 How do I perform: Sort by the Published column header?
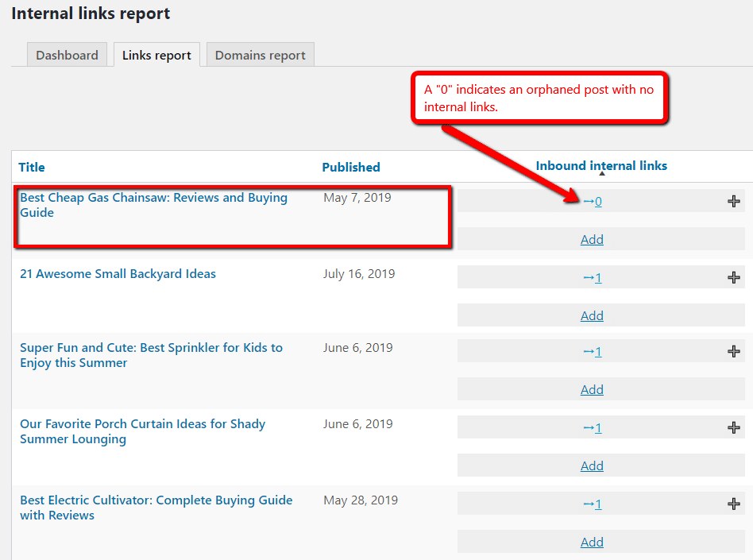(x=351, y=167)
